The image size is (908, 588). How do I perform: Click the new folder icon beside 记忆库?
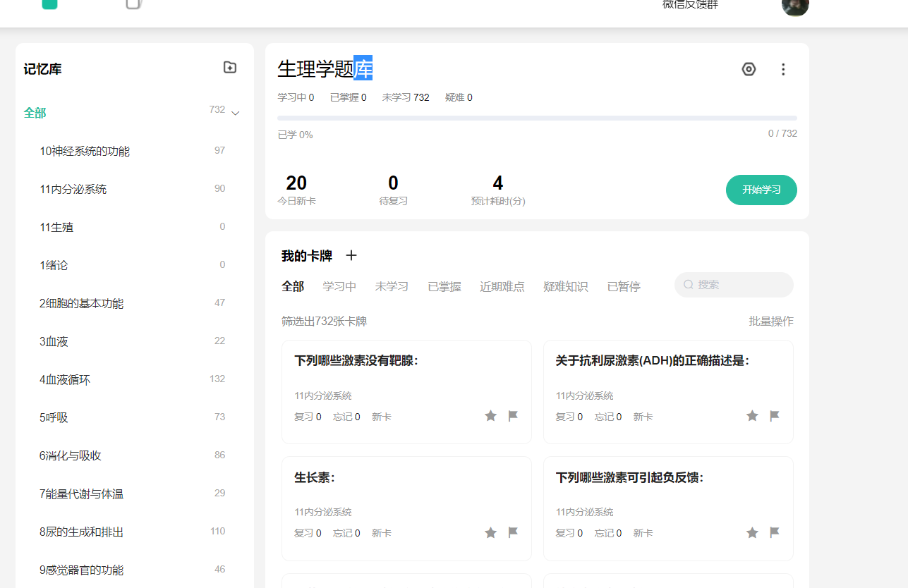pos(230,67)
